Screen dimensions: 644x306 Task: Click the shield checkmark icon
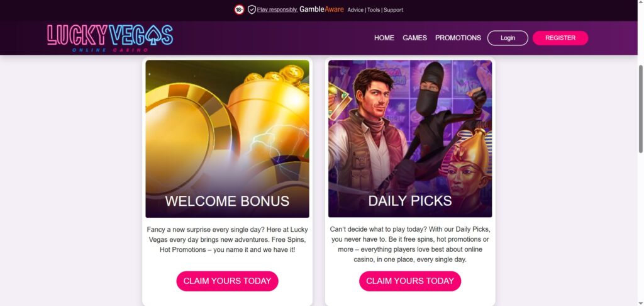[x=252, y=9]
